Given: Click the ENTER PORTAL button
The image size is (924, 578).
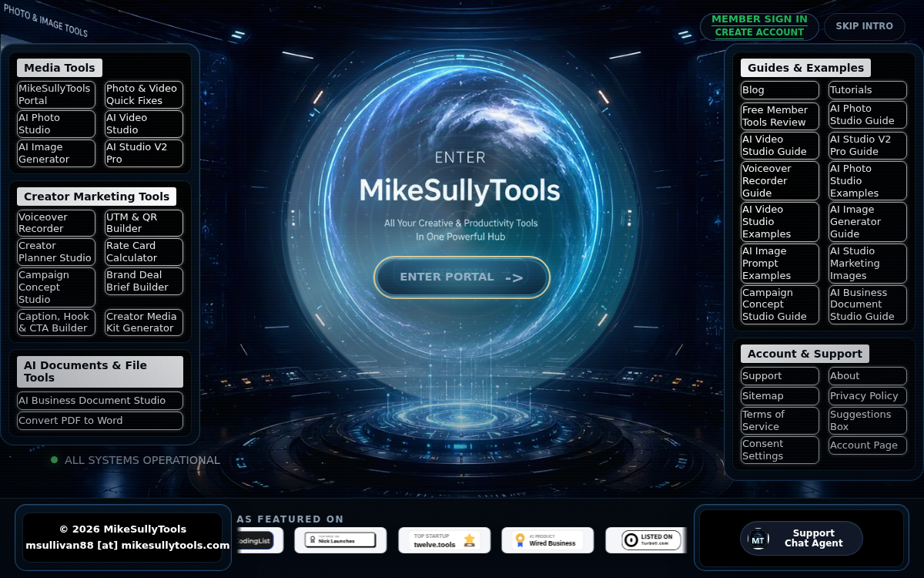Looking at the screenshot, I should (x=462, y=277).
